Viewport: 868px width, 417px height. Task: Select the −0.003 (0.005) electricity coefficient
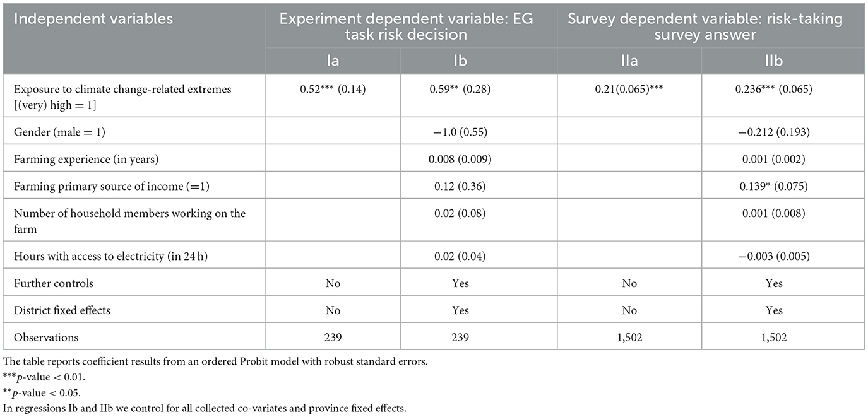point(774,257)
